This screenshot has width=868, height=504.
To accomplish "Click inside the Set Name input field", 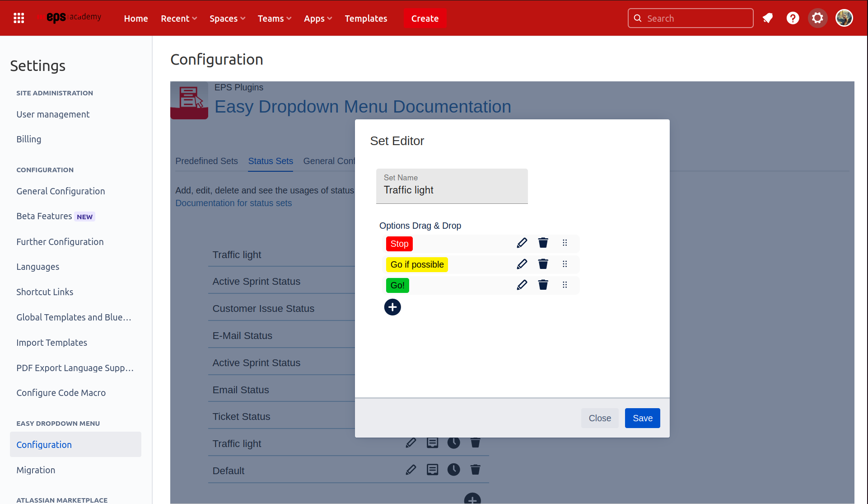I will [x=452, y=190].
